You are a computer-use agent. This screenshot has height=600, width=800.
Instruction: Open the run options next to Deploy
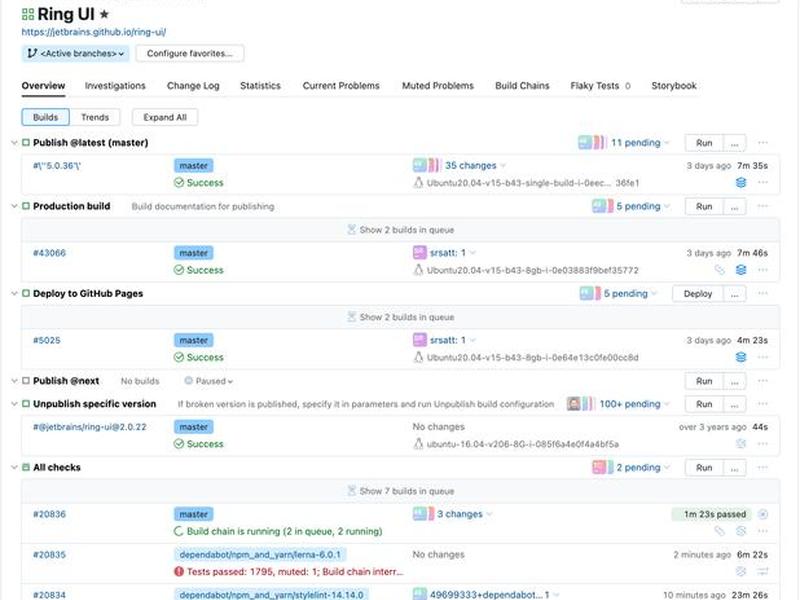[734, 294]
